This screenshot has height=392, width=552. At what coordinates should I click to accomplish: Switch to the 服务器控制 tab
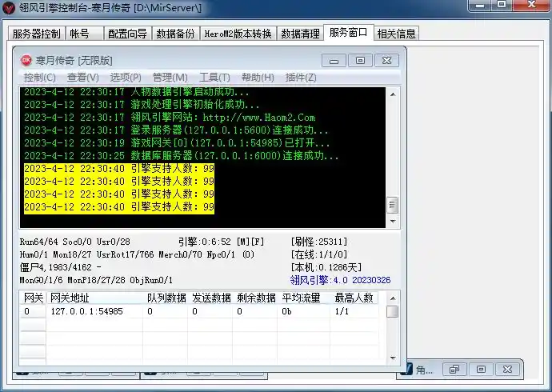36,34
